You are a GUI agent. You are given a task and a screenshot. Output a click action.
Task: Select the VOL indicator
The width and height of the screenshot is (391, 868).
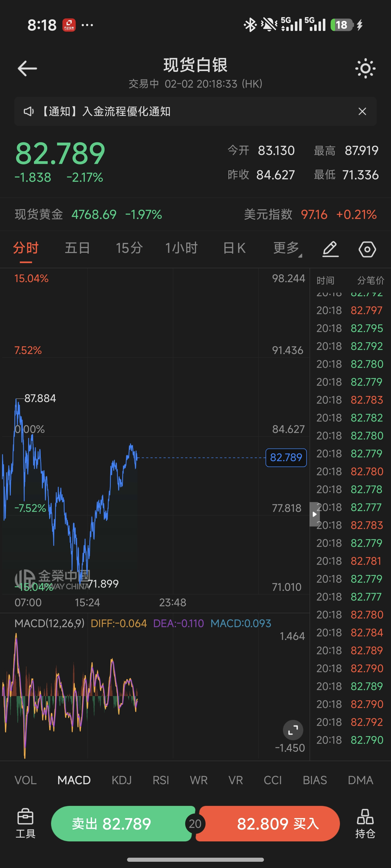click(x=26, y=780)
